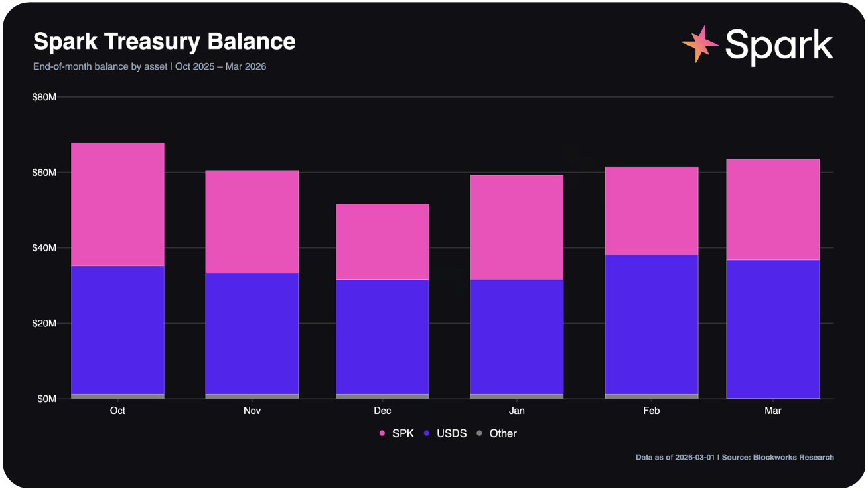
Task: Select the Mar USDS bar segment
Action: coord(773,329)
